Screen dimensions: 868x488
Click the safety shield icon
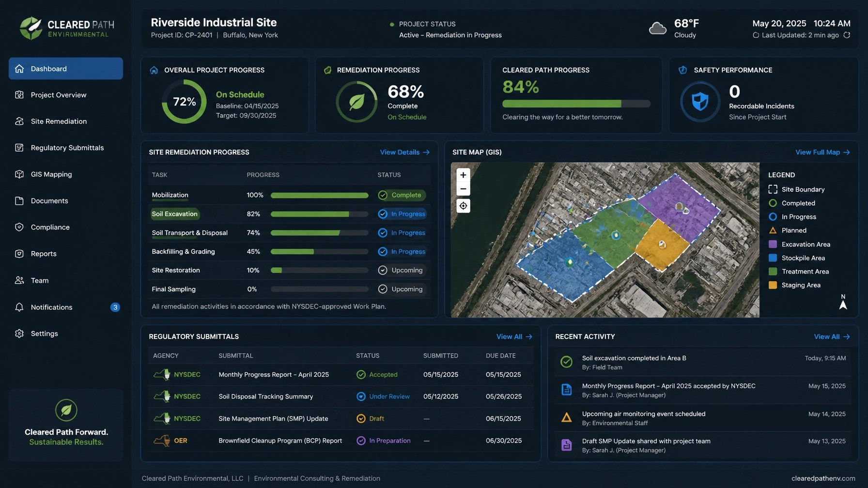(x=700, y=102)
